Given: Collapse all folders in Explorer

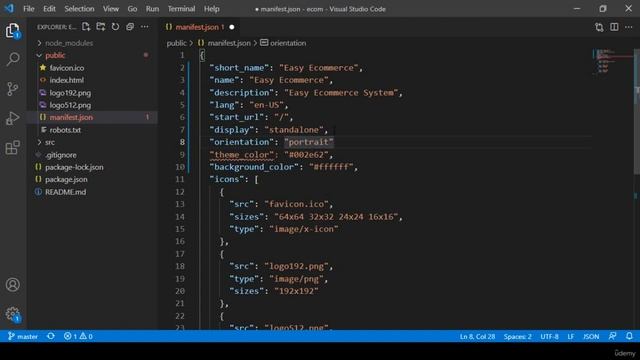Looking at the screenshot, I should (130, 27).
